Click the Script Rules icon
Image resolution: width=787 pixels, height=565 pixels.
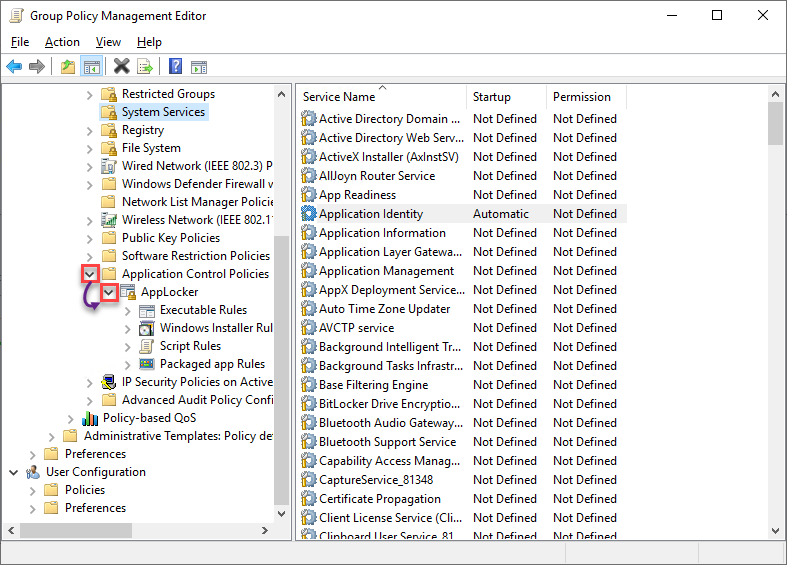click(147, 346)
